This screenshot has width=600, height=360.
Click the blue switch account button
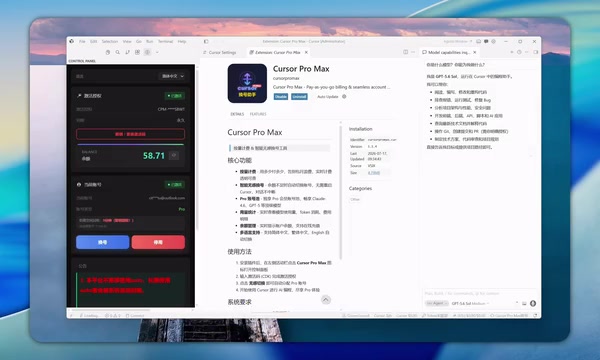(x=103, y=243)
